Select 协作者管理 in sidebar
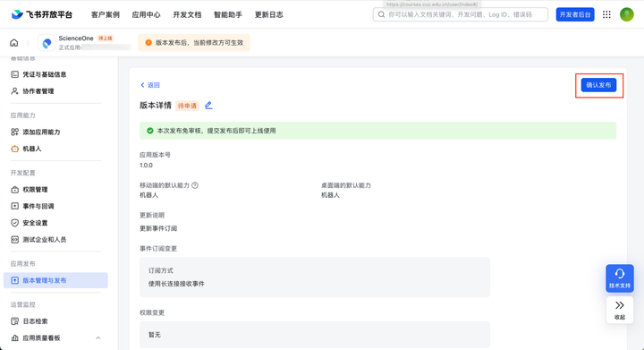The image size is (644, 350). [38, 91]
